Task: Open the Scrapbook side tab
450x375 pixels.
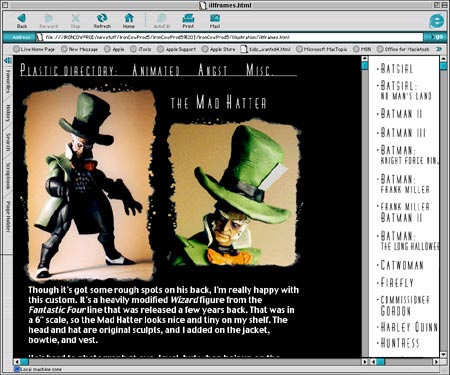Action: click(8, 176)
